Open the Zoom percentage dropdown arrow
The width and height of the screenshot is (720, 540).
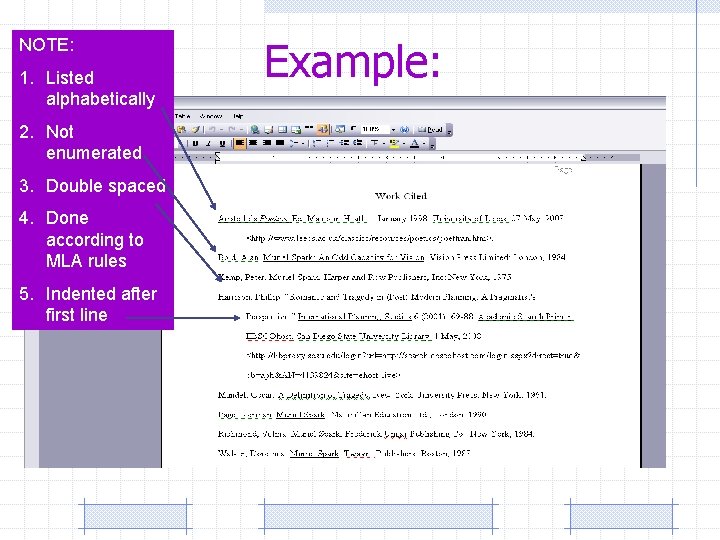click(394, 130)
